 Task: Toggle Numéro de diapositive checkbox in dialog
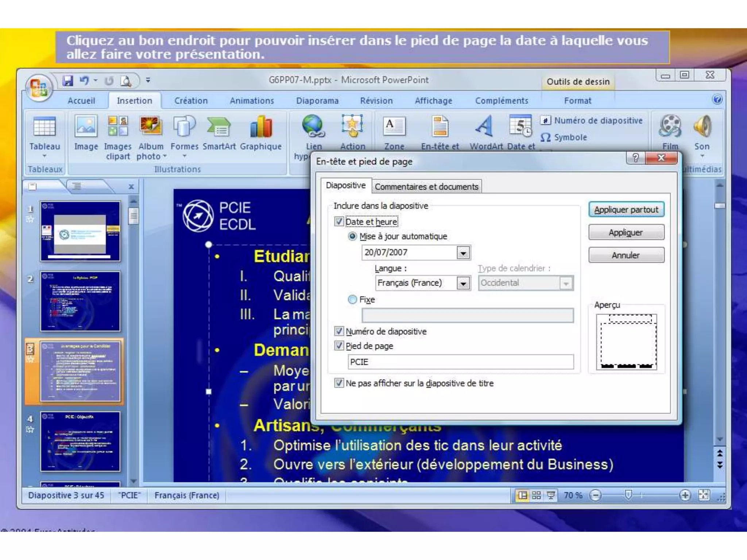[339, 331]
